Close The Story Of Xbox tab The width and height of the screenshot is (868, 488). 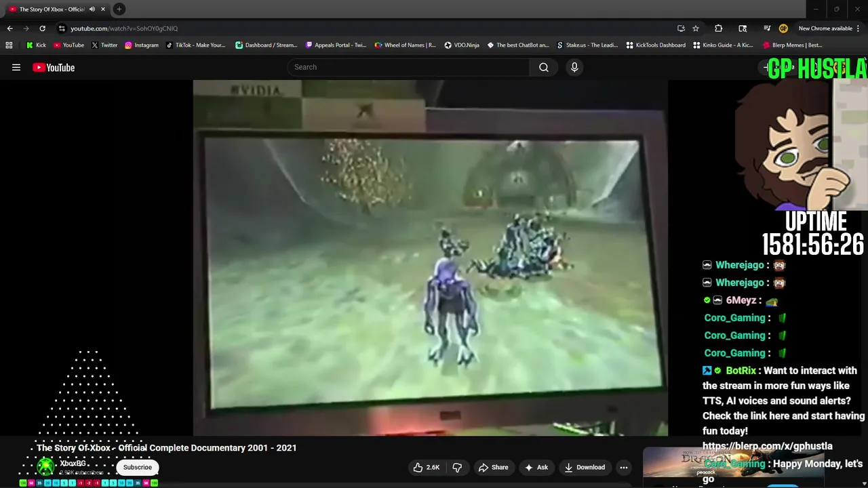(102, 9)
